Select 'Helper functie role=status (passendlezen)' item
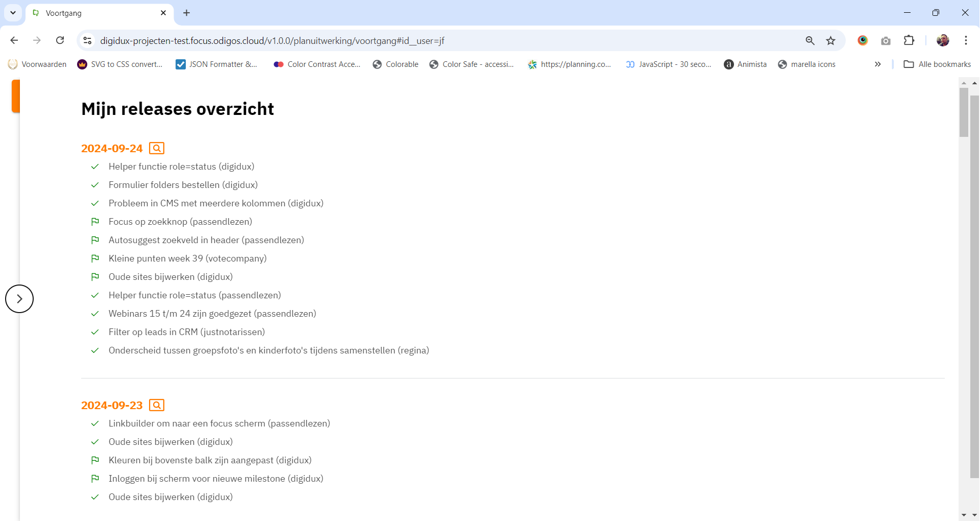 click(x=195, y=295)
